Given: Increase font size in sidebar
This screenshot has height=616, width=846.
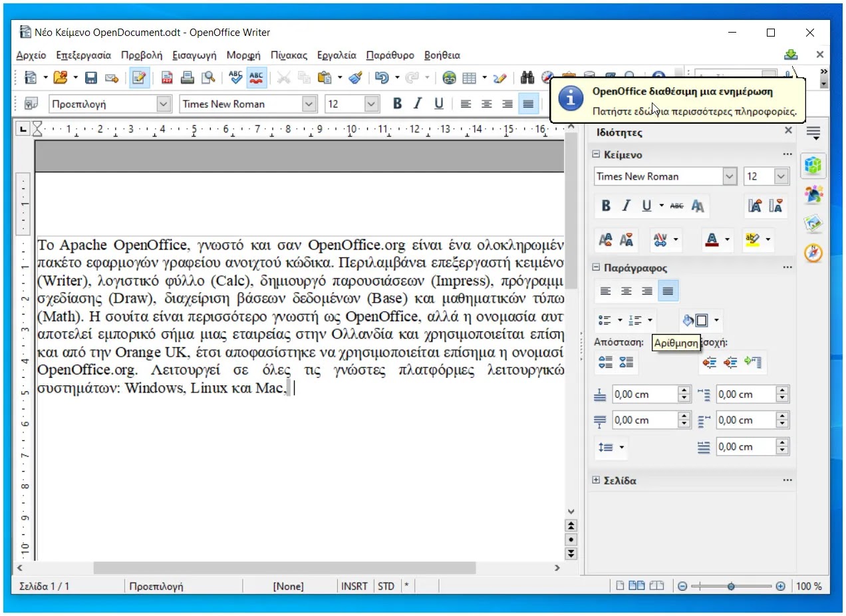Looking at the screenshot, I should 754,206.
